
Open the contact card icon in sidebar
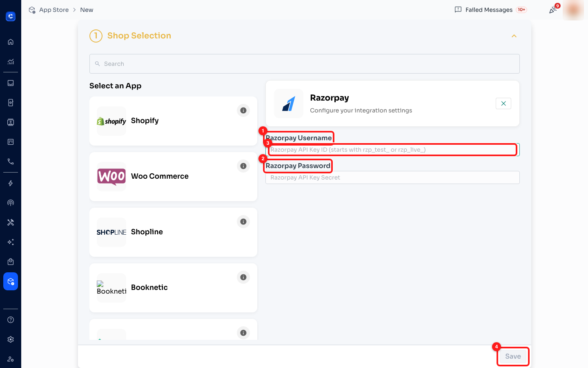click(x=11, y=122)
